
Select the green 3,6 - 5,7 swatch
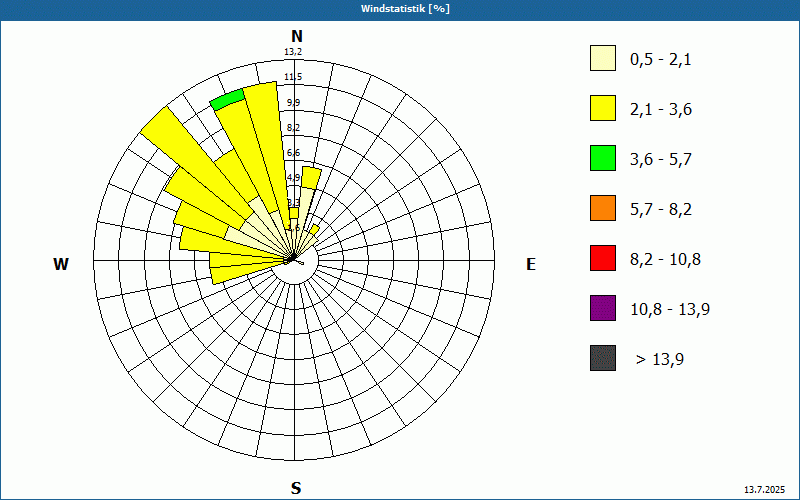[603, 158]
